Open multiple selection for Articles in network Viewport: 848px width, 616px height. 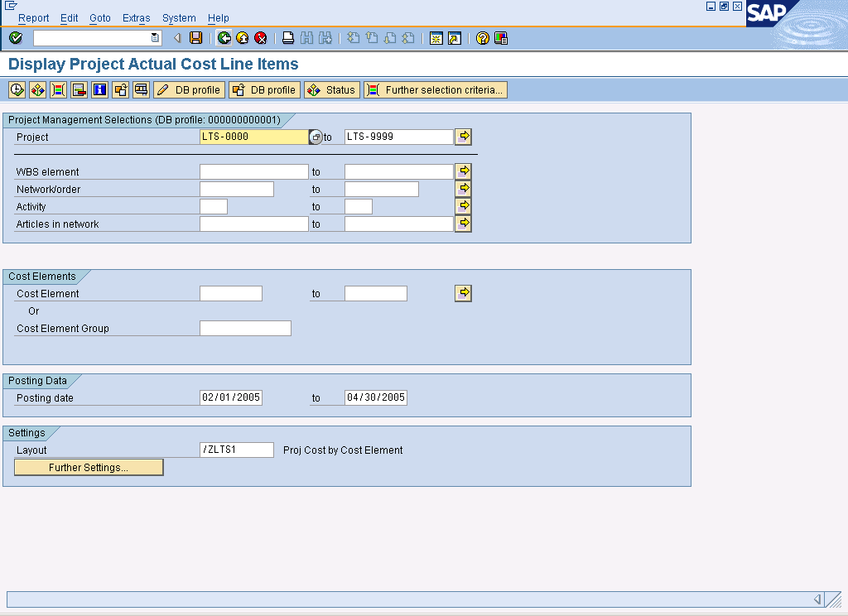pyautogui.click(x=464, y=224)
